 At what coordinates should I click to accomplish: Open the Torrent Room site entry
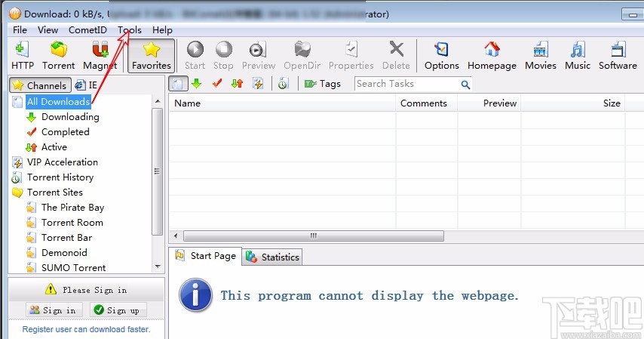tap(72, 223)
